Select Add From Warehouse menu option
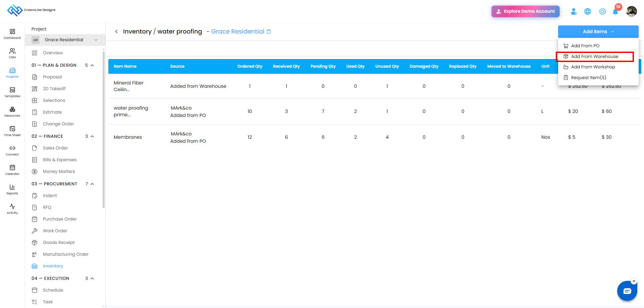Viewport: 644px width, 308px height. tap(595, 57)
